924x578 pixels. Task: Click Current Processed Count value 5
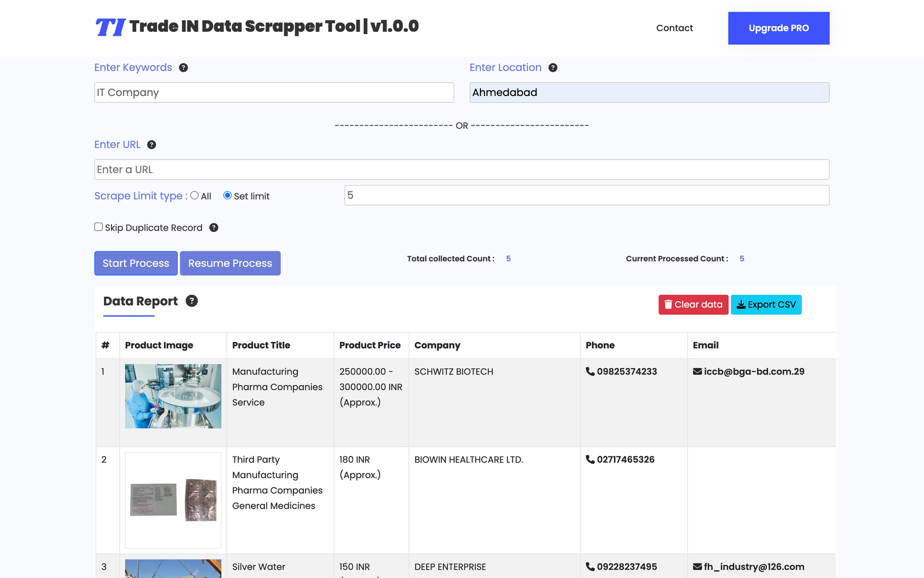click(742, 259)
